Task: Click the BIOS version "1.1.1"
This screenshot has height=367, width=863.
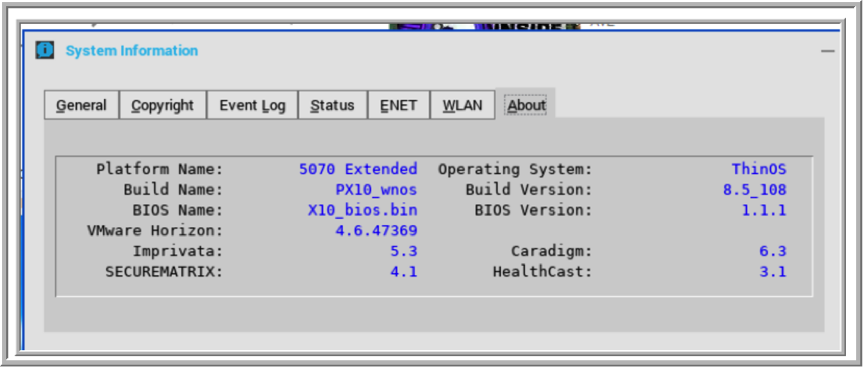Action: [764, 210]
